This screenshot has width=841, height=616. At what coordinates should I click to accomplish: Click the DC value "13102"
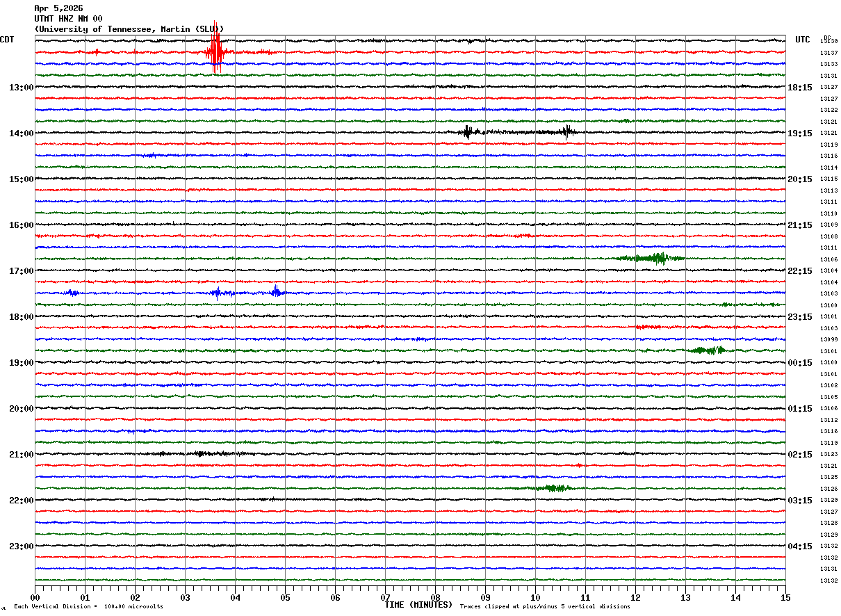(828, 385)
